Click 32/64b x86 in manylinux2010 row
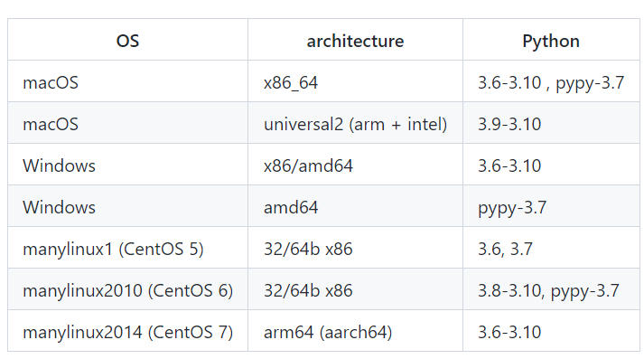This screenshot has width=644, height=359. (x=355, y=289)
